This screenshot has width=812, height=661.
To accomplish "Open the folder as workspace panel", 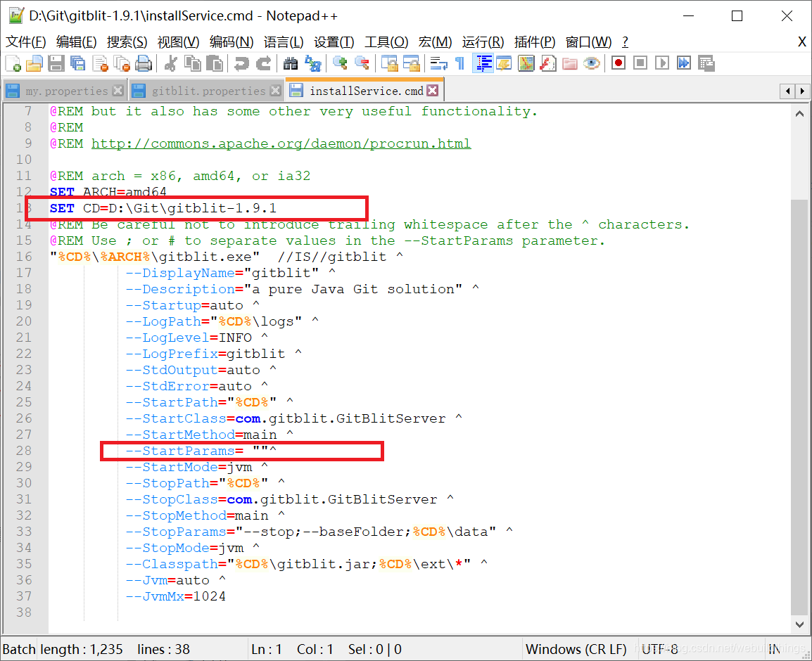I will [570, 63].
